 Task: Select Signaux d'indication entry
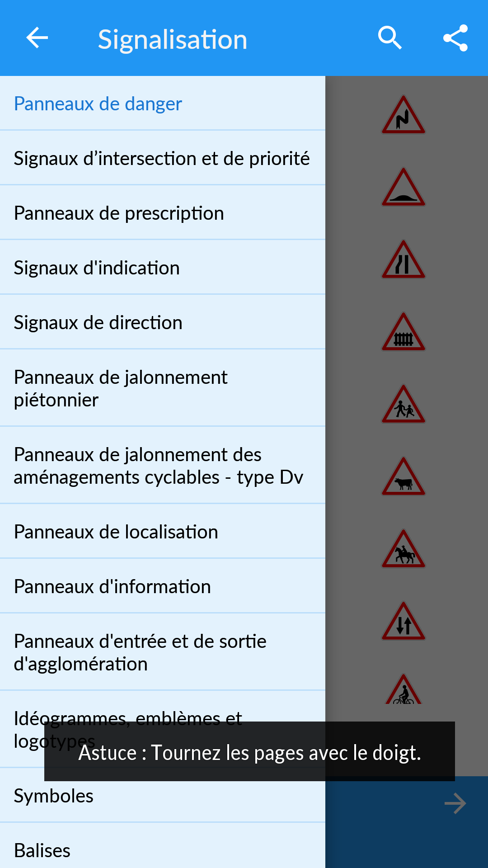163,268
